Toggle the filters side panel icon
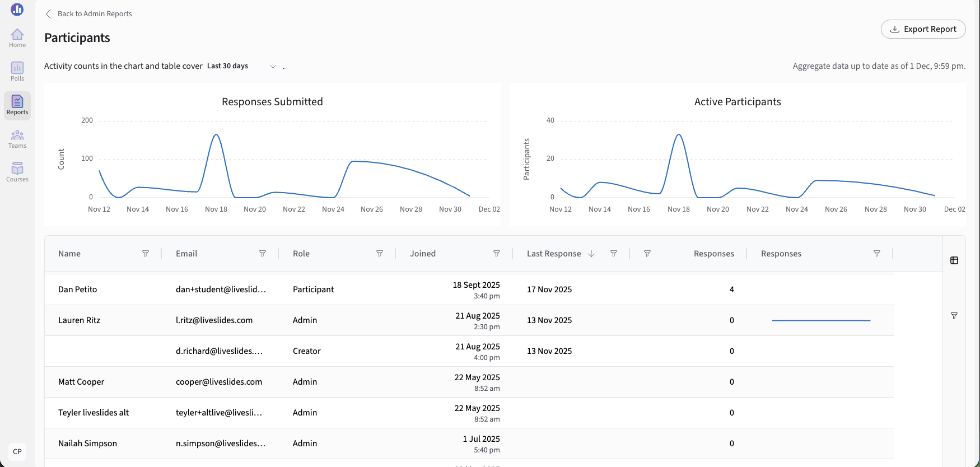The width and height of the screenshot is (980, 467). pyautogui.click(x=954, y=316)
